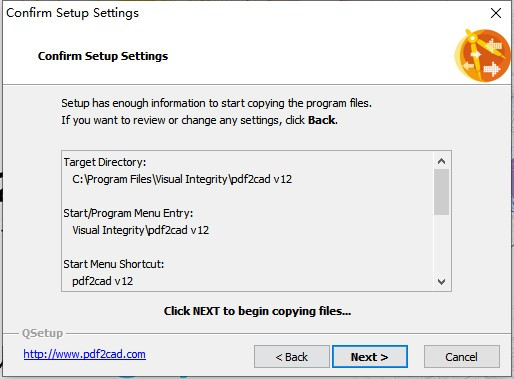Open the http://www.pdf2cad.com link
The image size is (514, 379).
pos(84,354)
